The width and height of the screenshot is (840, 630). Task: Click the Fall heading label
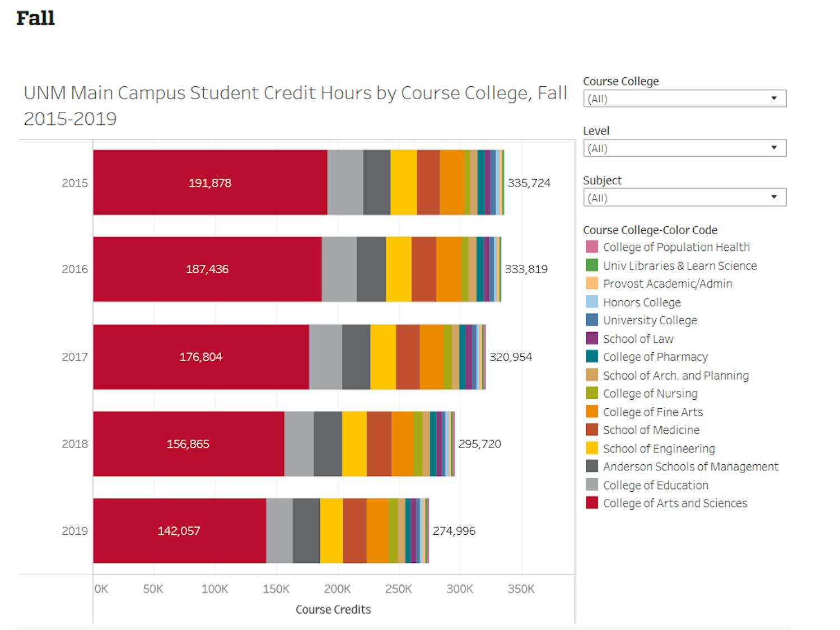click(36, 18)
